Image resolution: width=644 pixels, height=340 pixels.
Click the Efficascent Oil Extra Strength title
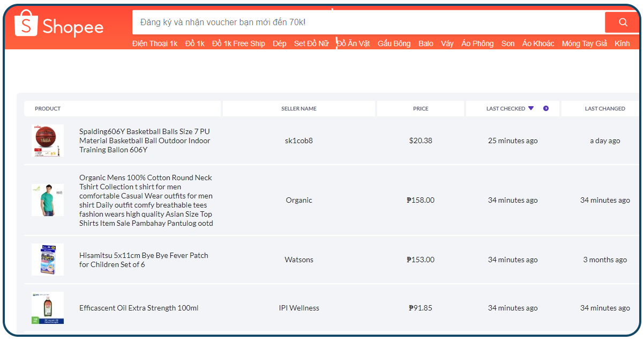point(139,308)
